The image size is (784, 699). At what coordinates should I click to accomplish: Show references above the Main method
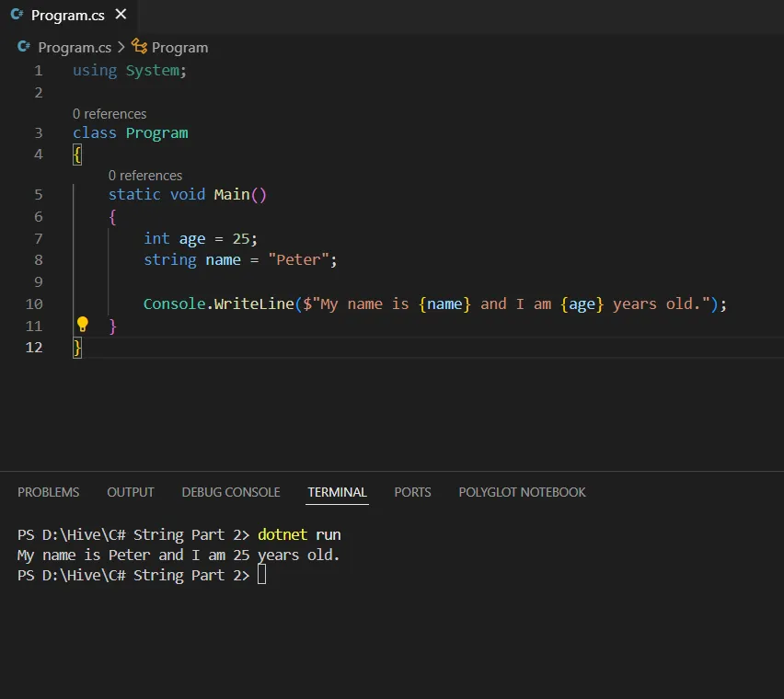[145, 176]
